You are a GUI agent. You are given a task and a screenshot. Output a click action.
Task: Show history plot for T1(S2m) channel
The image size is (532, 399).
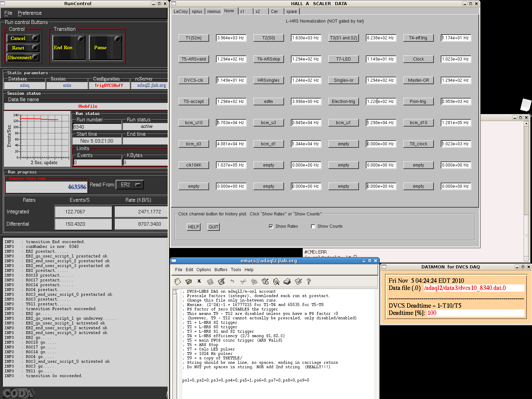[194, 38]
